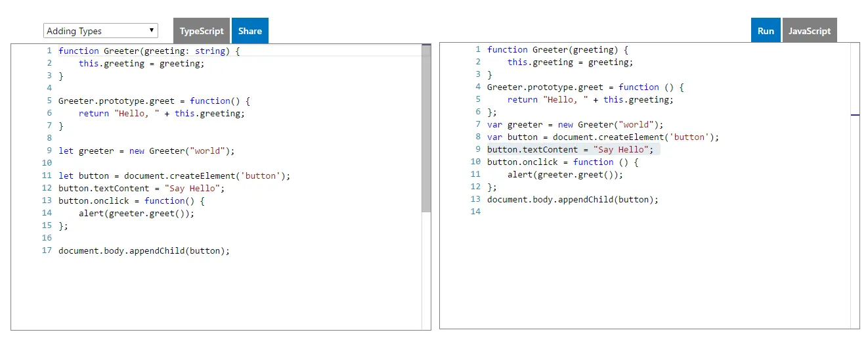Click 'var greeter = new Greeter("world");' in JavaScript output
Viewport: 868px width, 349px height.
(576, 124)
